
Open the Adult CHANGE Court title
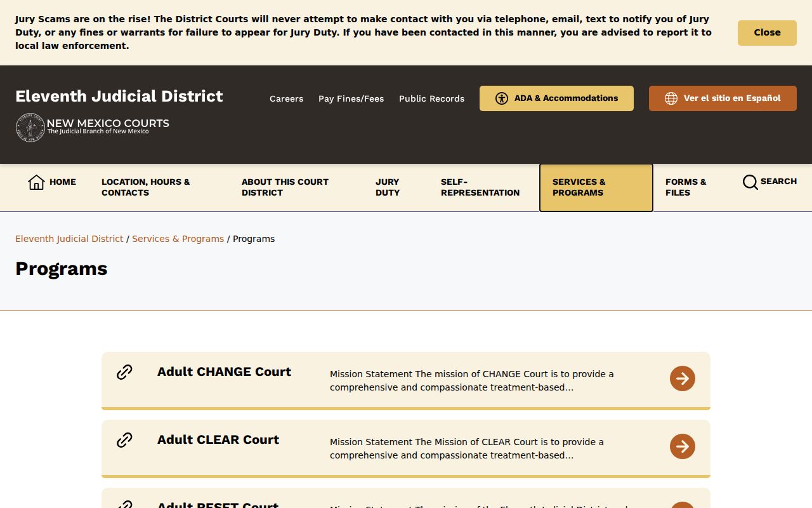tap(224, 372)
